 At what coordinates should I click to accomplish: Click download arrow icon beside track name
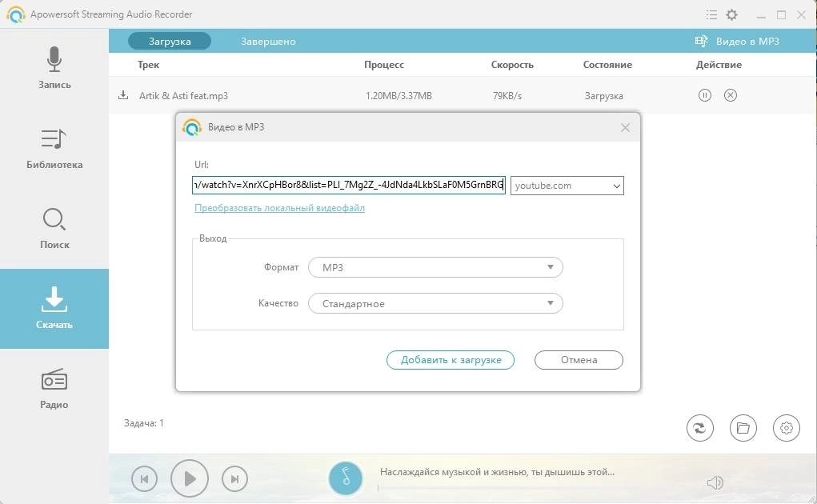123,94
